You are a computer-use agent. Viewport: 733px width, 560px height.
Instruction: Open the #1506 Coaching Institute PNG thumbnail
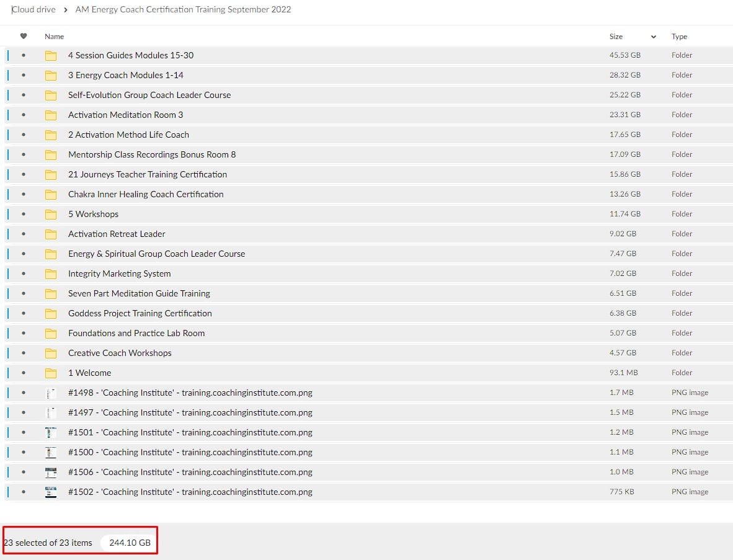(x=51, y=473)
